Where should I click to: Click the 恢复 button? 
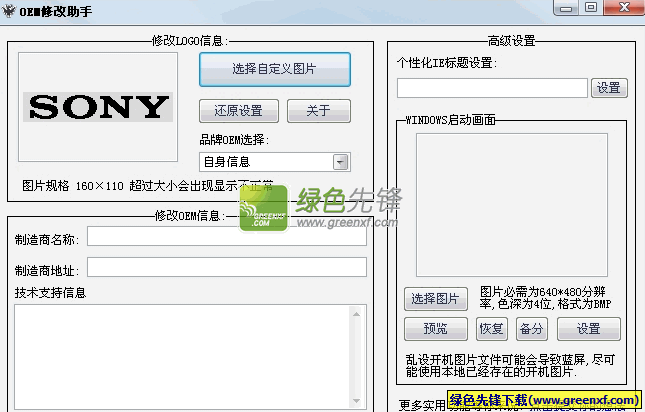(x=492, y=329)
